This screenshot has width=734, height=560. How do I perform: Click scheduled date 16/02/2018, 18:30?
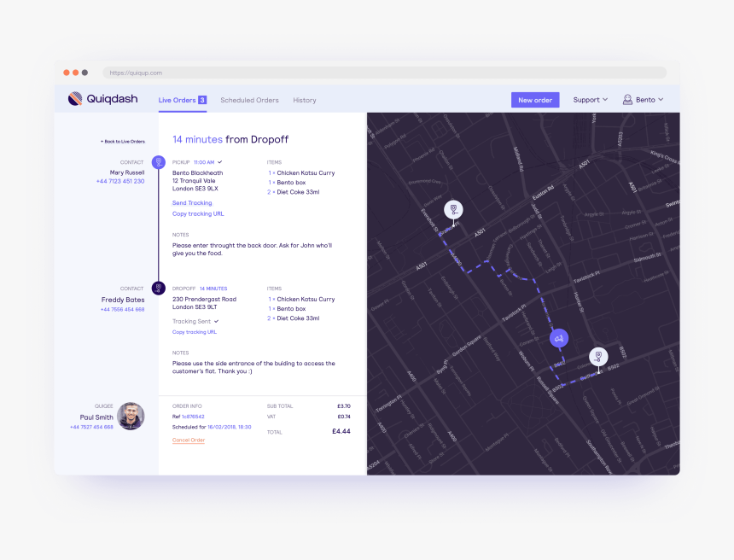[x=230, y=427]
